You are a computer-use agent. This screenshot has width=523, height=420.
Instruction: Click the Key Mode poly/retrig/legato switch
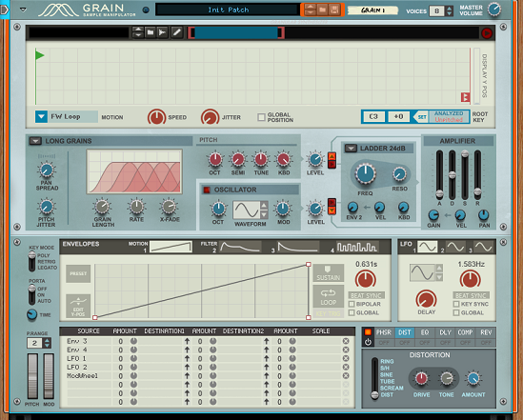pos(31,262)
